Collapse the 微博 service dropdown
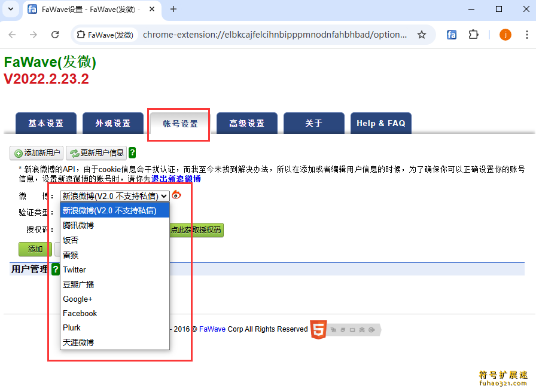The image size is (536, 392). [x=114, y=196]
